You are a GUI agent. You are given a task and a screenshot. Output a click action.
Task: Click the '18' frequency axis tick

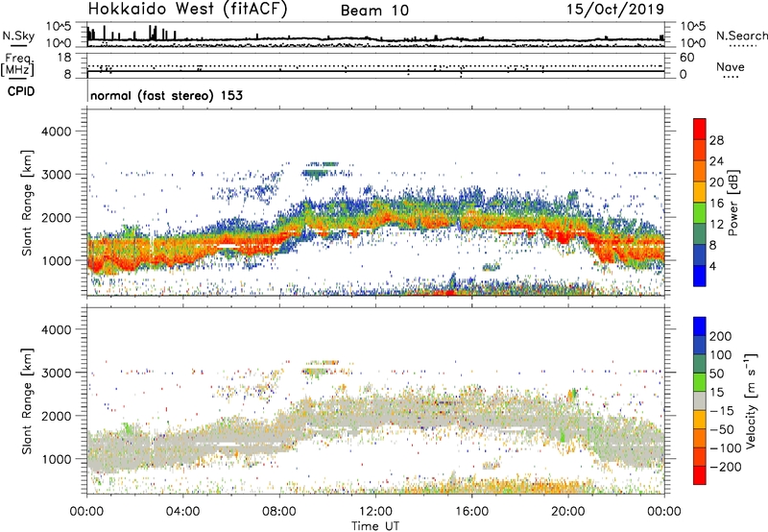tap(64, 58)
